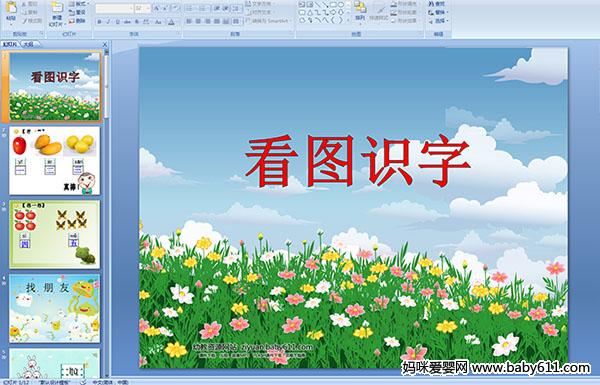Pick the rectangle shape in shapes gallery
The width and height of the screenshot is (600, 385).
coord(333,4)
